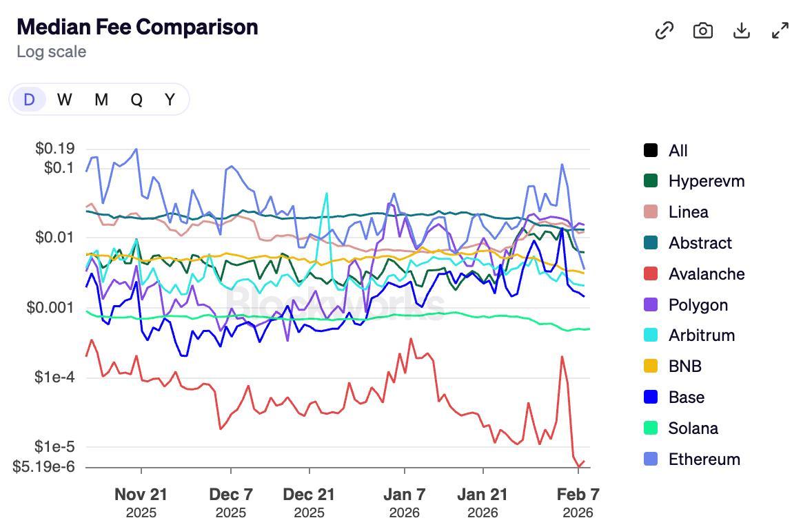Toggle the Abstract legend entry
This screenshot has height=529, width=812.
700,243
